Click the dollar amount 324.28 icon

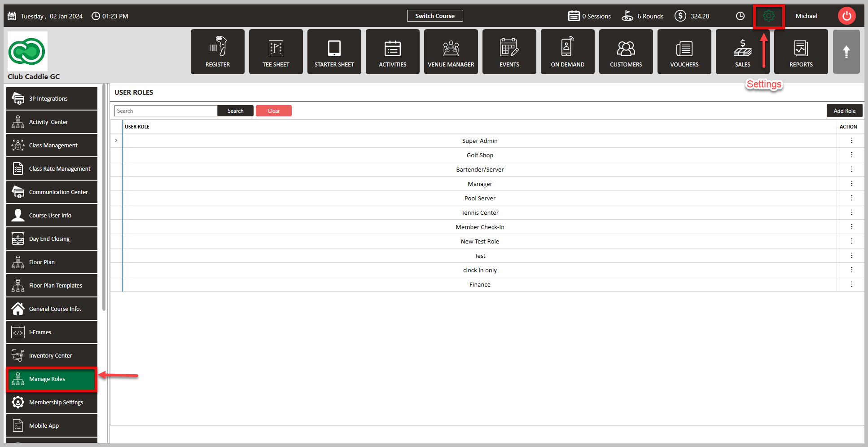coord(680,16)
